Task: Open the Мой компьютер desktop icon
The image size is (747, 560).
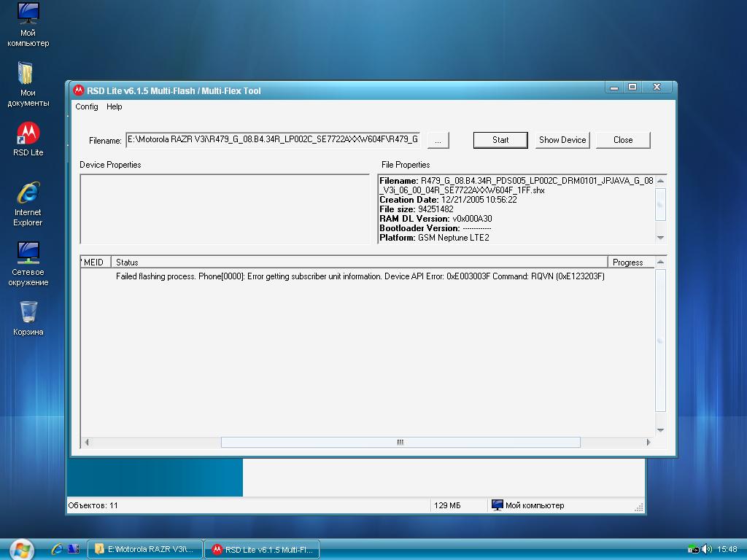Action: (28, 25)
